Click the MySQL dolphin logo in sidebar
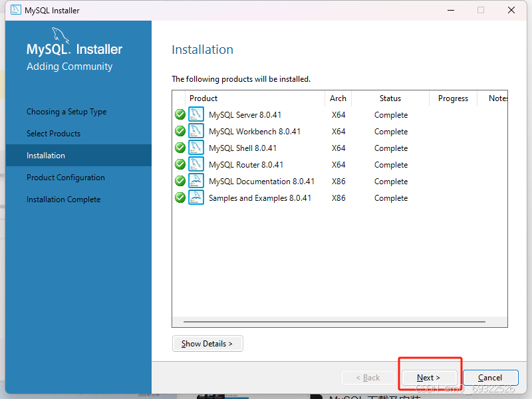This screenshot has width=532, height=399. [x=61, y=35]
